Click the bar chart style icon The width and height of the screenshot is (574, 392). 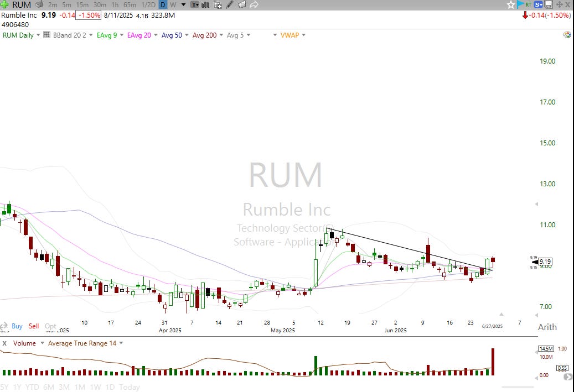205,5
